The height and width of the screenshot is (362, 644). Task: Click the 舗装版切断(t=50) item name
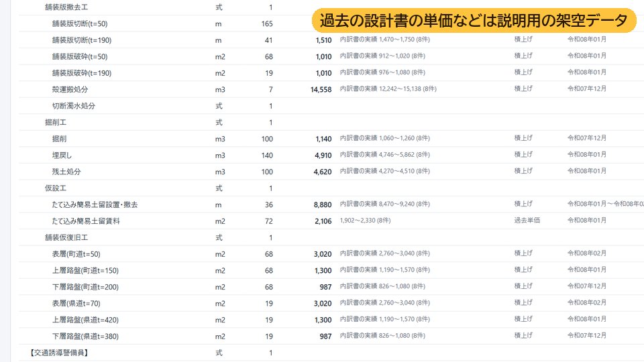(x=80, y=23)
